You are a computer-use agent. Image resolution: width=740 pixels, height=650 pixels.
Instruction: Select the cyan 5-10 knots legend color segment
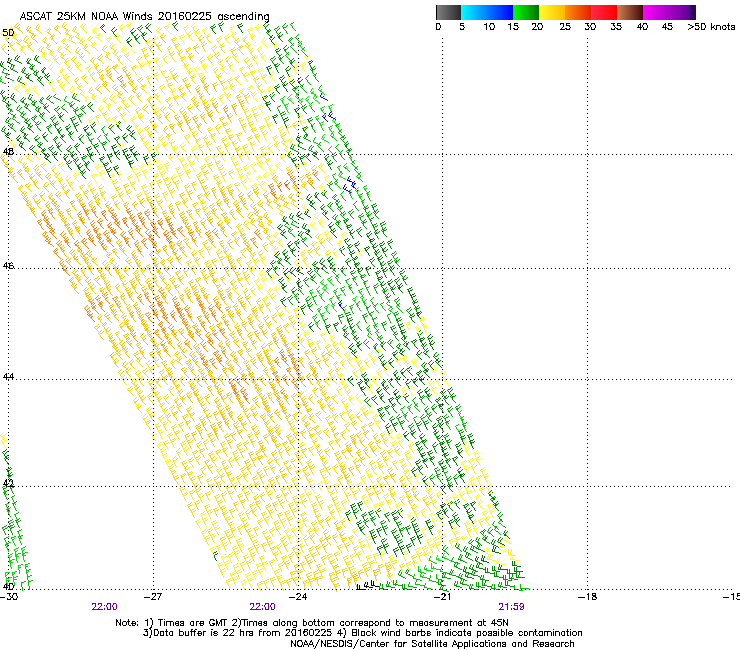474,12
